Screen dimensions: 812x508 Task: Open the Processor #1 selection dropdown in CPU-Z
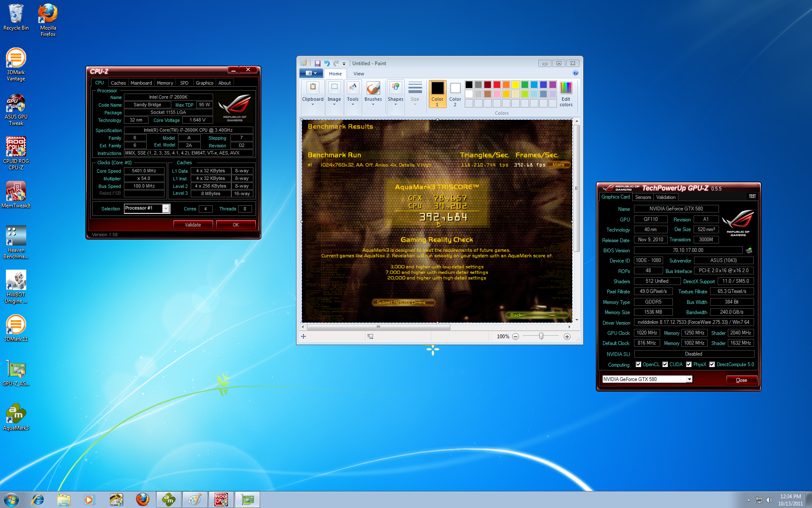click(x=166, y=208)
